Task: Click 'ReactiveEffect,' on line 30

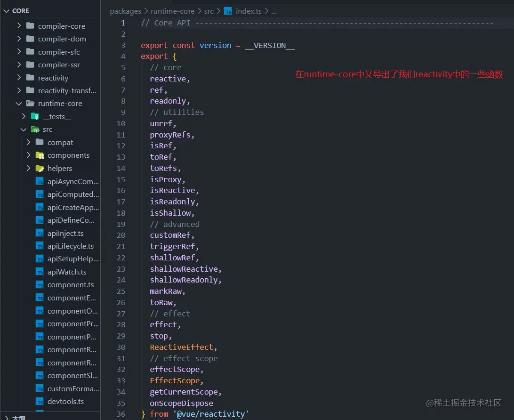Action: pos(183,347)
